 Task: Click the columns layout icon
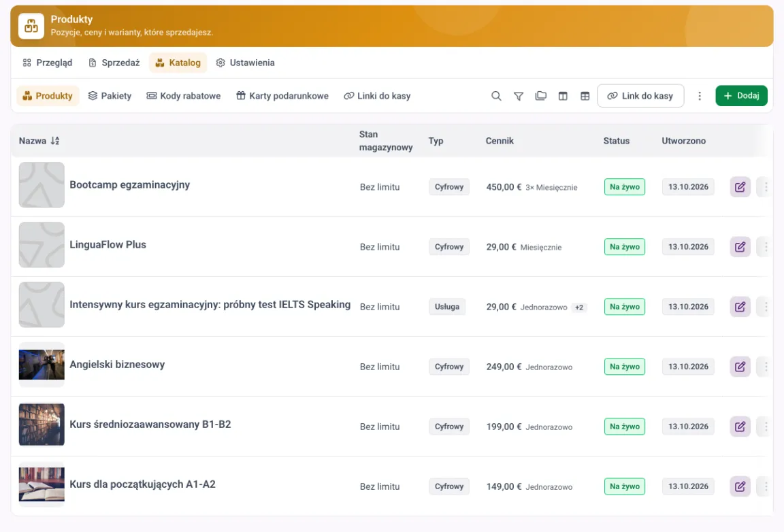click(x=563, y=96)
